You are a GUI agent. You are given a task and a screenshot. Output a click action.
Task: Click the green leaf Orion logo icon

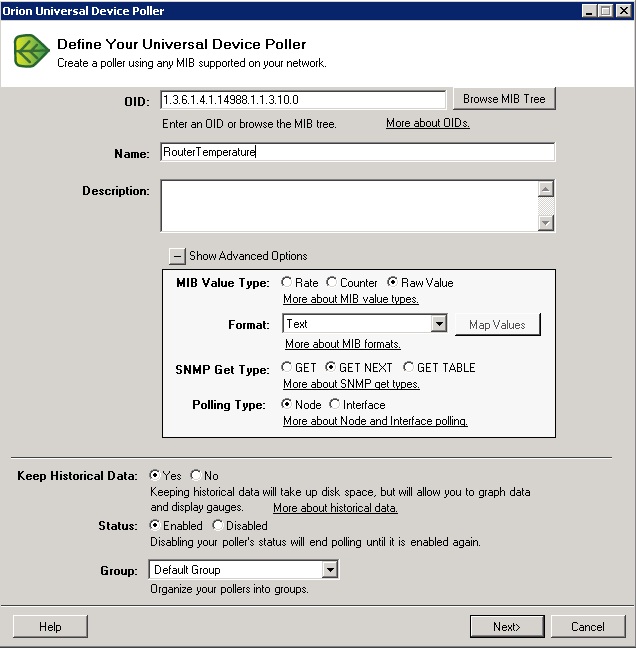tap(31, 51)
